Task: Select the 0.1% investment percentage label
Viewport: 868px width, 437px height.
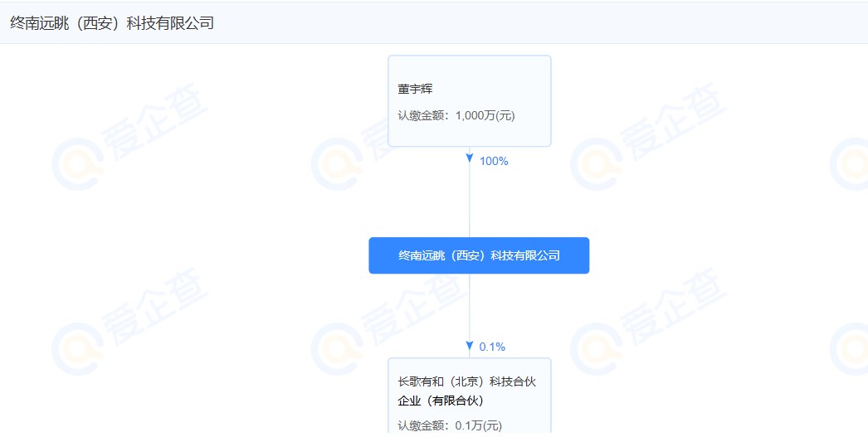Action: [x=492, y=347]
